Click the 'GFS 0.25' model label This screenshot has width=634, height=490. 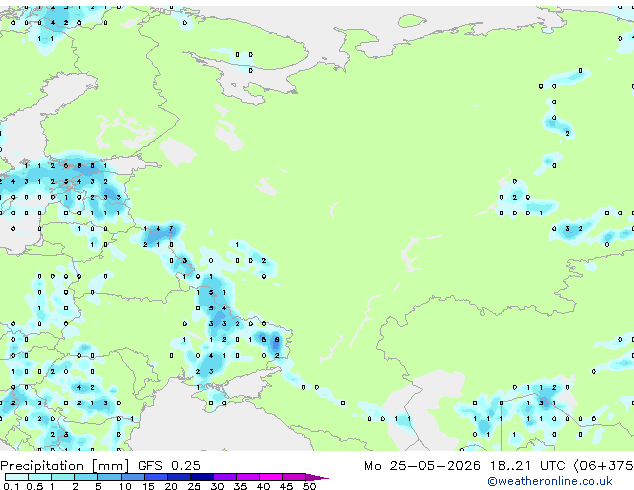(169, 465)
